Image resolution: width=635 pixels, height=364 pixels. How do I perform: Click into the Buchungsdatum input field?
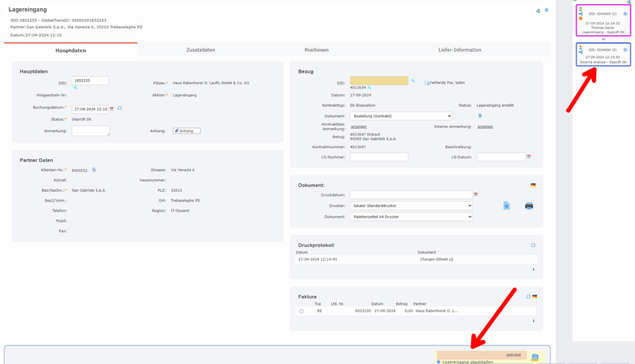tap(90, 109)
